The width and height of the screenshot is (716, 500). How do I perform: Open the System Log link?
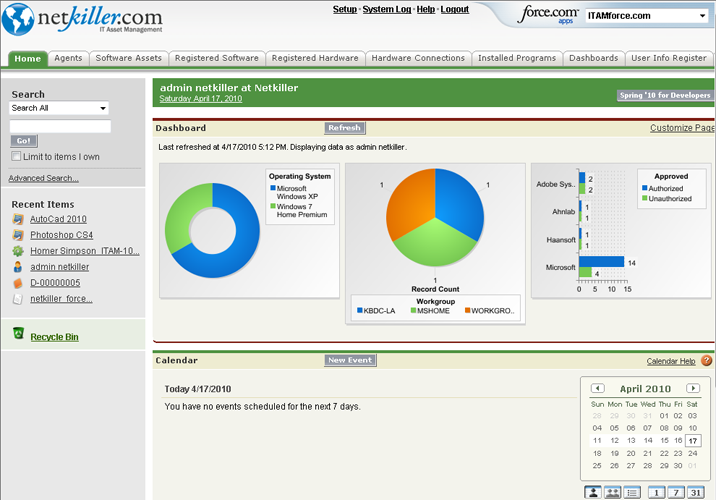point(387,9)
